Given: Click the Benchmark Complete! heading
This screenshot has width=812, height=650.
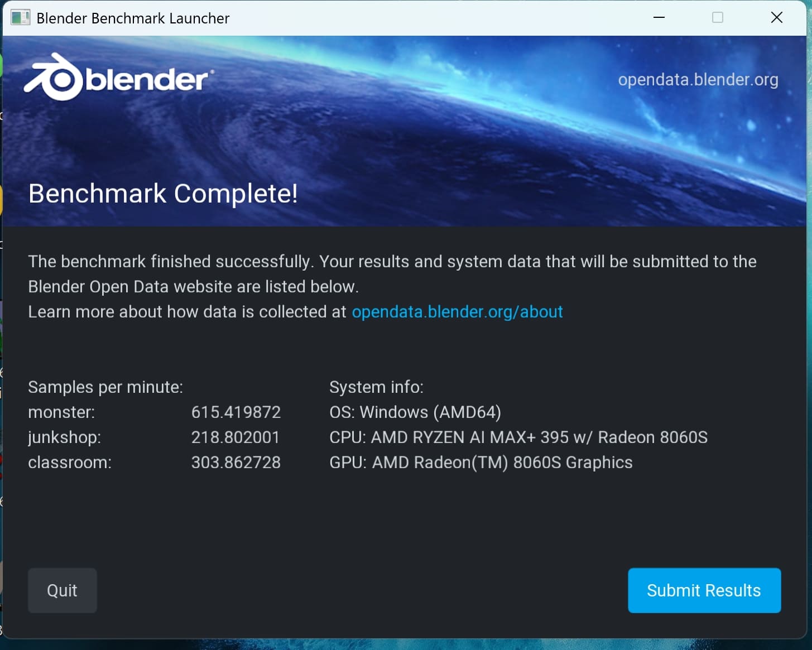Looking at the screenshot, I should click(x=162, y=194).
